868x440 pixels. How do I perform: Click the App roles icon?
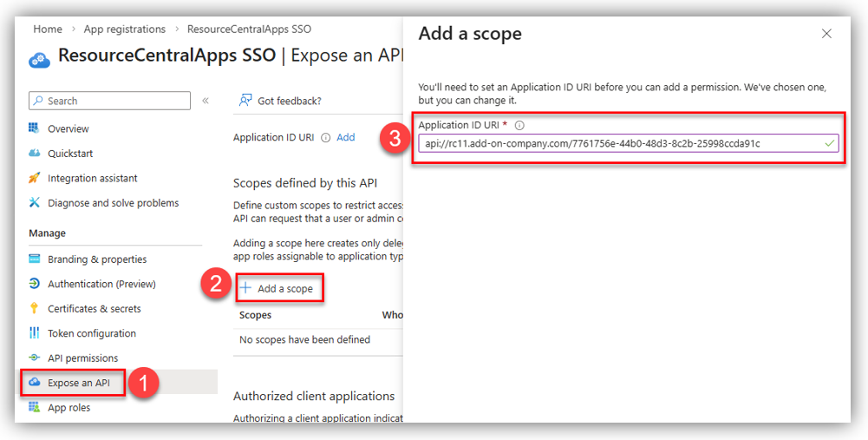pyautogui.click(x=34, y=407)
